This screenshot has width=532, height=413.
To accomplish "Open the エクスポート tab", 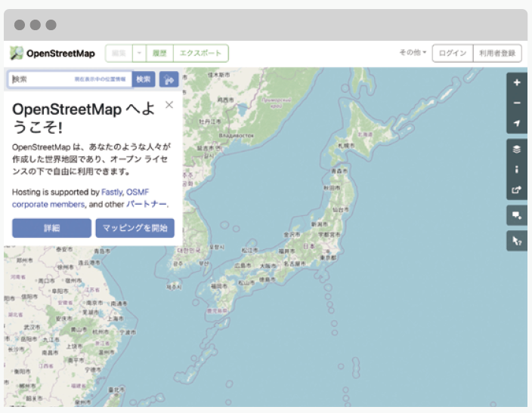I will point(200,54).
